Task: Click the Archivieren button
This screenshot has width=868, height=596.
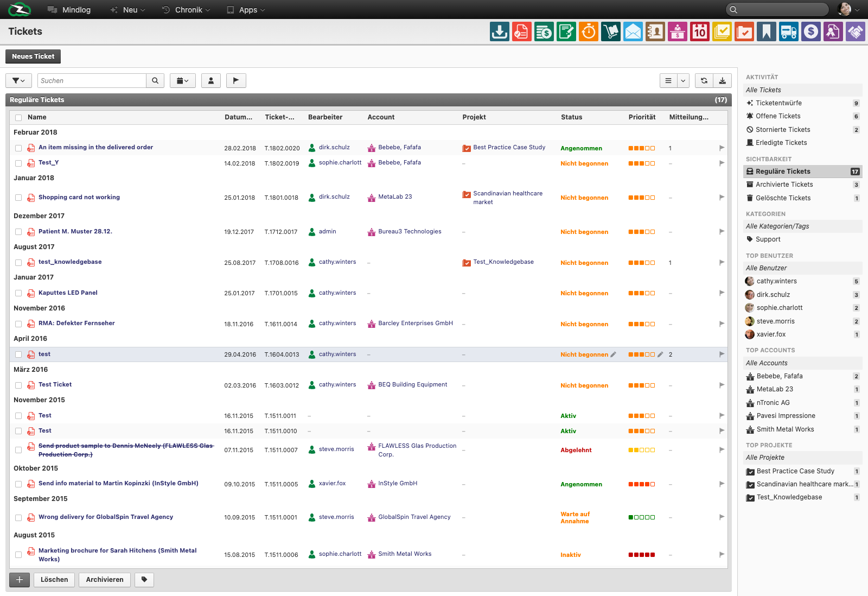Action: [x=105, y=580]
